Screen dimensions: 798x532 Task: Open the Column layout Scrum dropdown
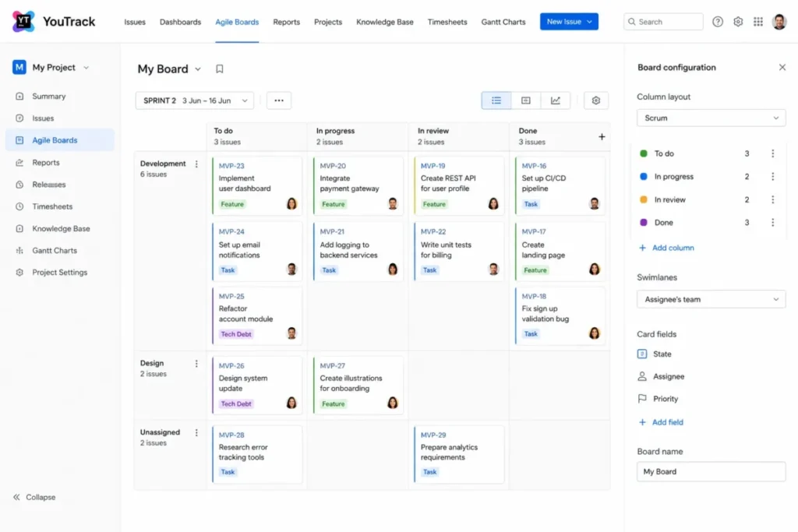click(711, 118)
